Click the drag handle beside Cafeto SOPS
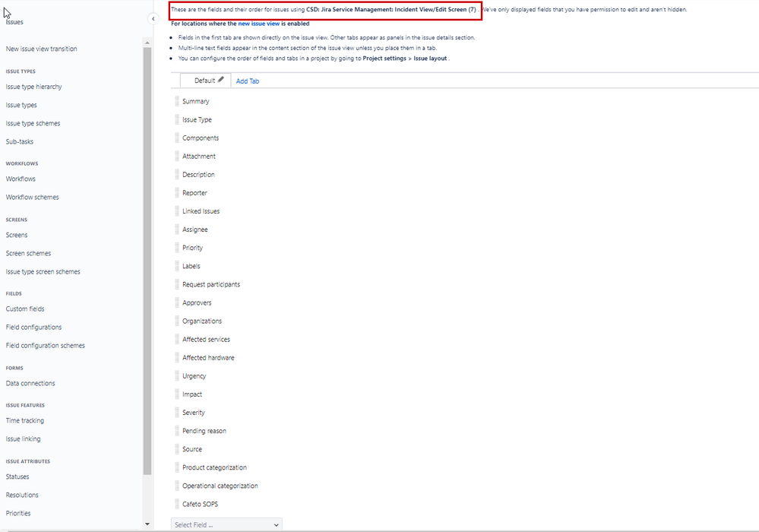The height and width of the screenshot is (532, 759). pyautogui.click(x=177, y=505)
